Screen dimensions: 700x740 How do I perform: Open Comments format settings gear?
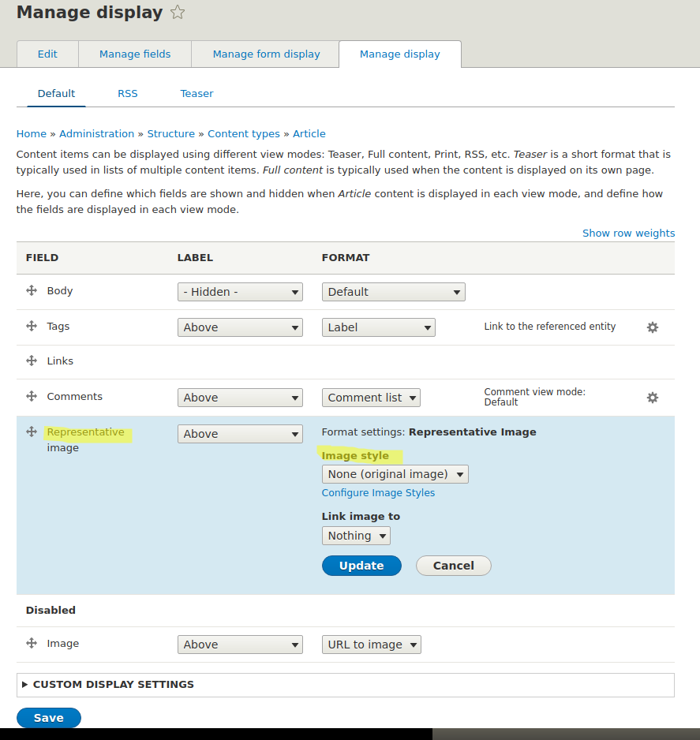coord(653,398)
